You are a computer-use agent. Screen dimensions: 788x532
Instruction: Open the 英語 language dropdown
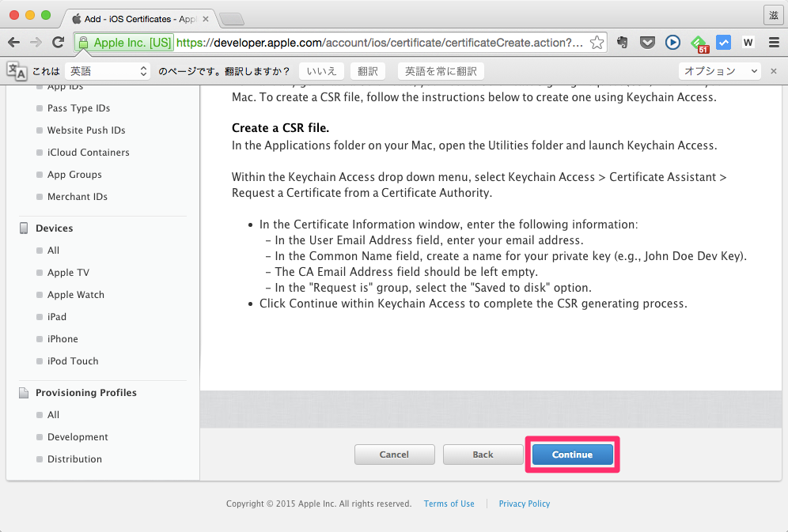tap(108, 71)
